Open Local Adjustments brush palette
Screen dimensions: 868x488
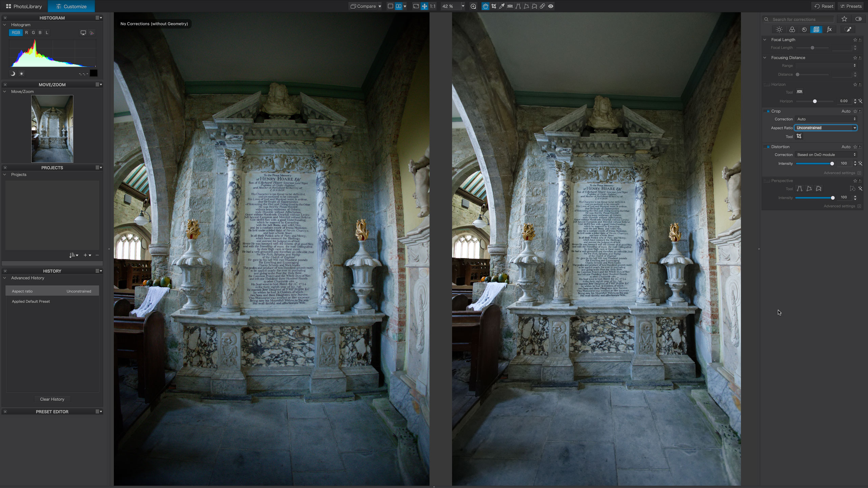848,29
